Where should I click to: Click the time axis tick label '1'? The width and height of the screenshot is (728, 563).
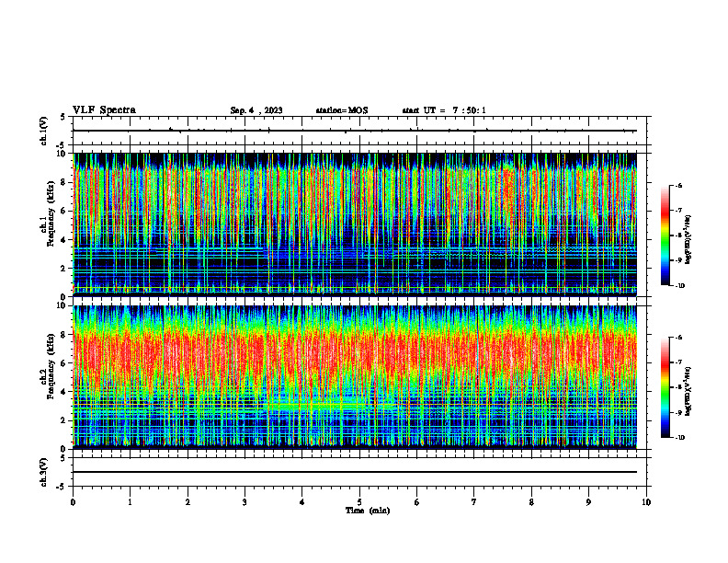click(130, 502)
